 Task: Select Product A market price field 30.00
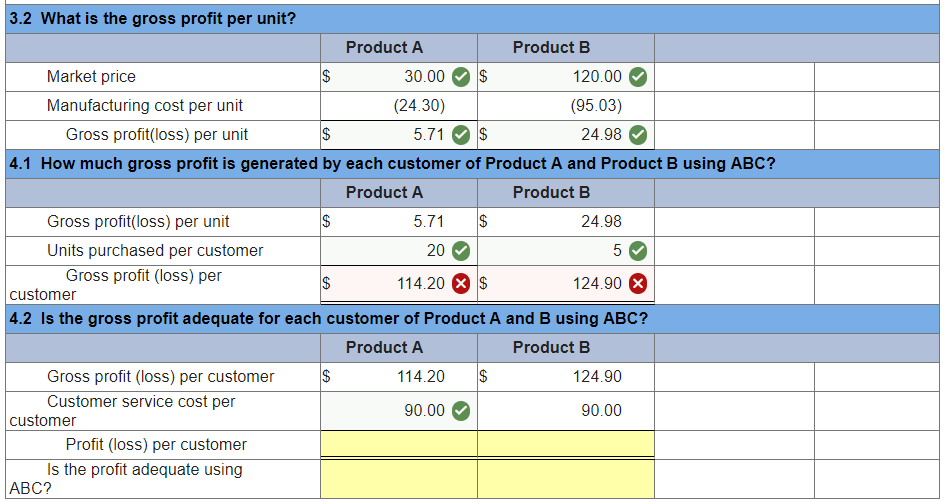tap(399, 76)
